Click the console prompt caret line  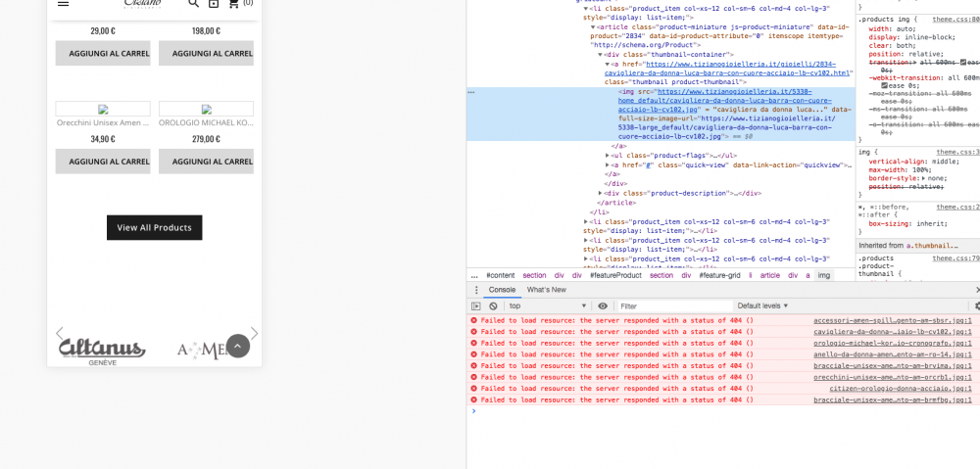coord(723,411)
